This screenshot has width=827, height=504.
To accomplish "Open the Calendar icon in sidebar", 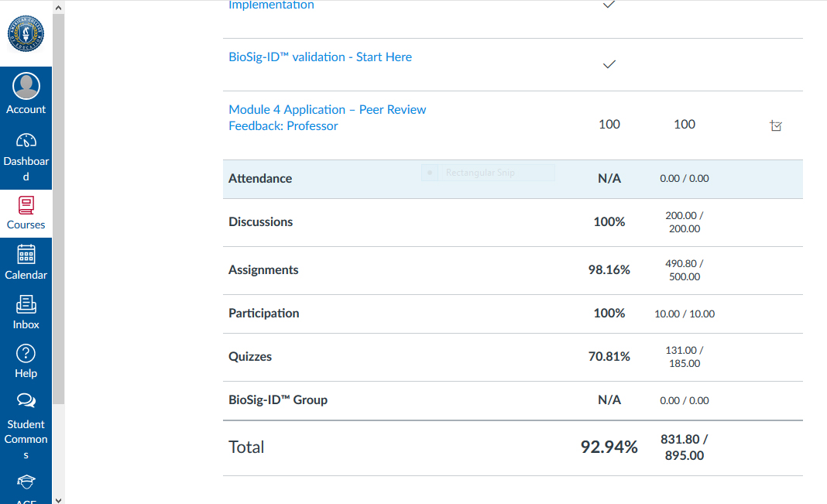I will coord(26,254).
